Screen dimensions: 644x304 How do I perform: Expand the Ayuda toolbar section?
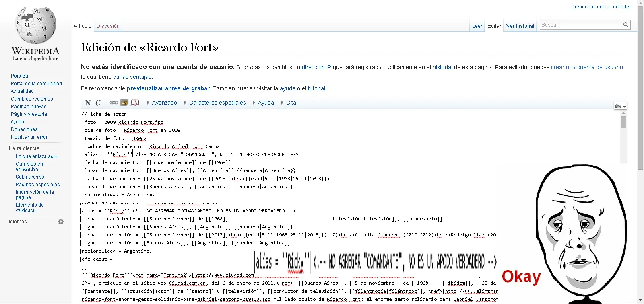[x=264, y=103]
